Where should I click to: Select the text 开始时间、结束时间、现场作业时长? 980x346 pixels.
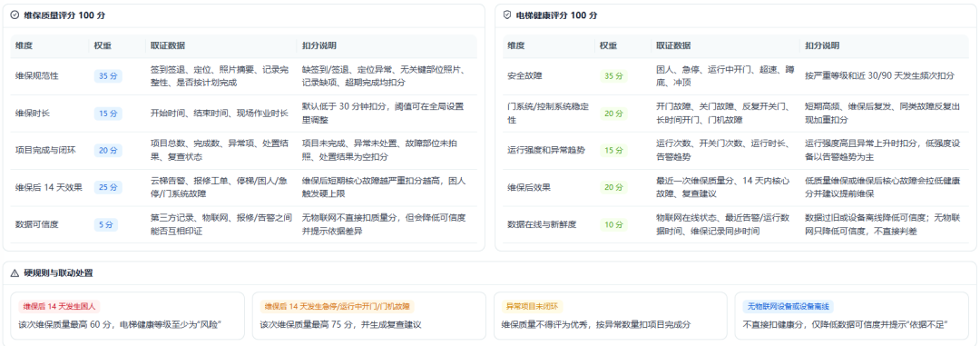(x=220, y=114)
